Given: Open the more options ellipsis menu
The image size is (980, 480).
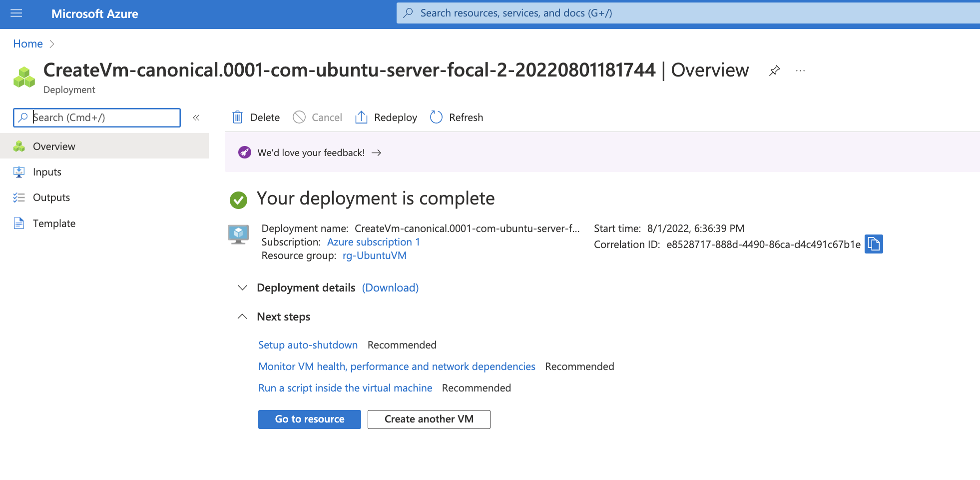Looking at the screenshot, I should pyautogui.click(x=800, y=70).
